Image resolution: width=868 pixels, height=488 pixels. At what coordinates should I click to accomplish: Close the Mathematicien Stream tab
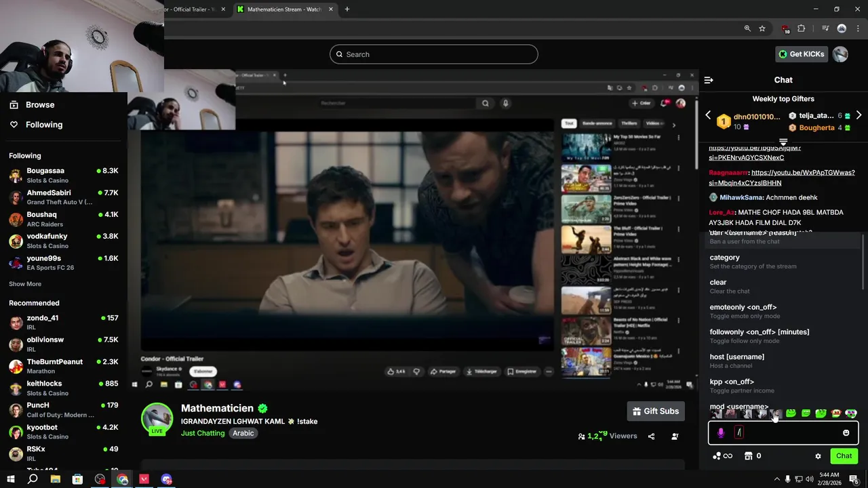331,9
